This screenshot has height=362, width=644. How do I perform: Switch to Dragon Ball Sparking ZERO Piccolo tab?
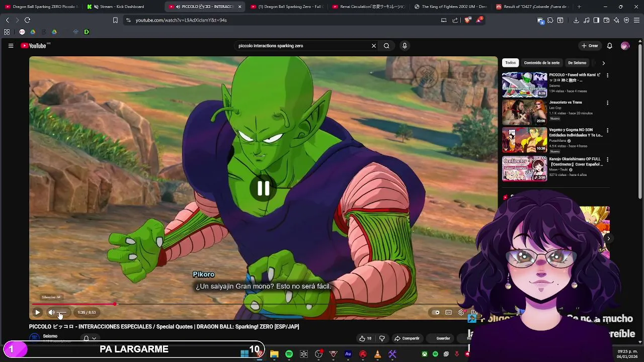pyautogui.click(x=41, y=7)
